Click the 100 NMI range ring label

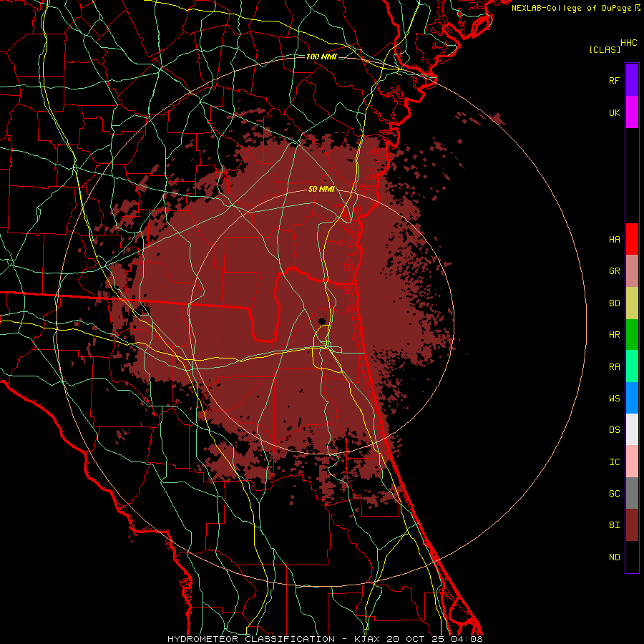click(x=321, y=57)
